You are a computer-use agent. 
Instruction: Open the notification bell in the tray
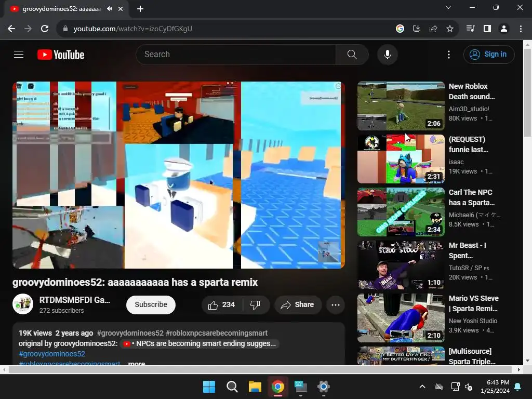tap(518, 387)
